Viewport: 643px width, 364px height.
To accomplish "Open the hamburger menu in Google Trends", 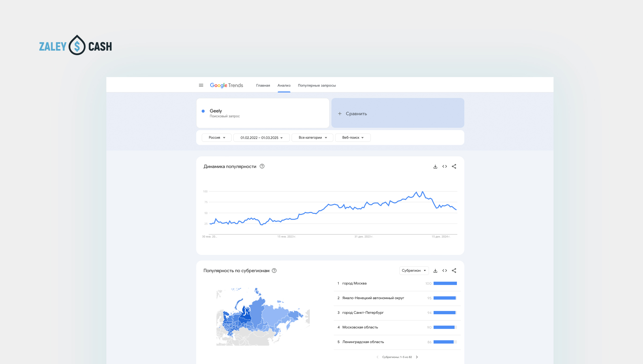I will pyautogui.click(x=201, y=85).
